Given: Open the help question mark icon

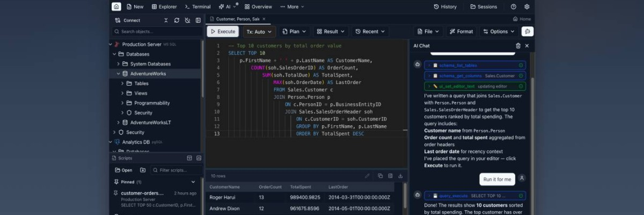Looking at the screenshot, I should 514,6.
